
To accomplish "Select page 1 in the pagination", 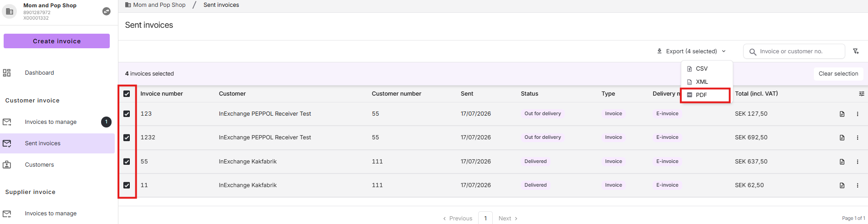I will coord(485,218).
